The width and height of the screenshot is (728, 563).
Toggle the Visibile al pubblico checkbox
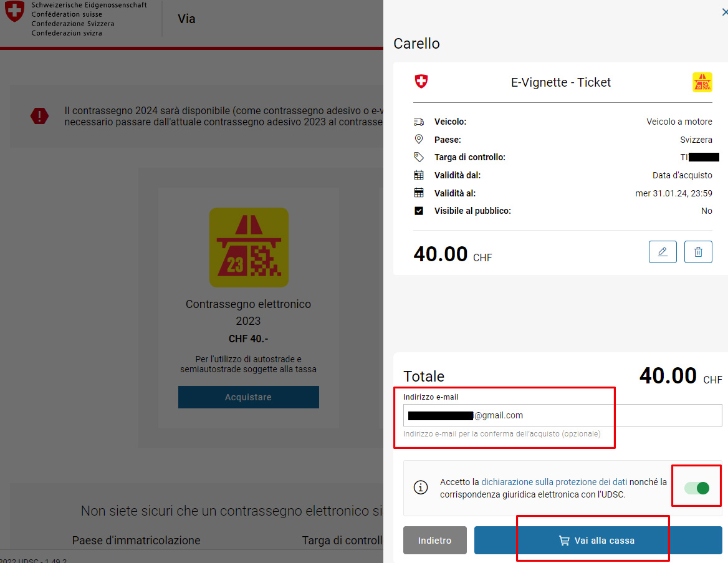(x=419, y=211)
